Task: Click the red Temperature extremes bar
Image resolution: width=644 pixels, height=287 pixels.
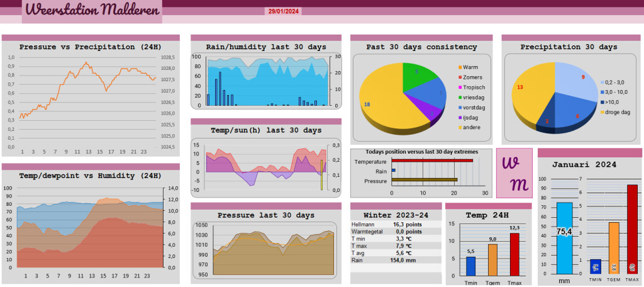Action: click(432, 160)
